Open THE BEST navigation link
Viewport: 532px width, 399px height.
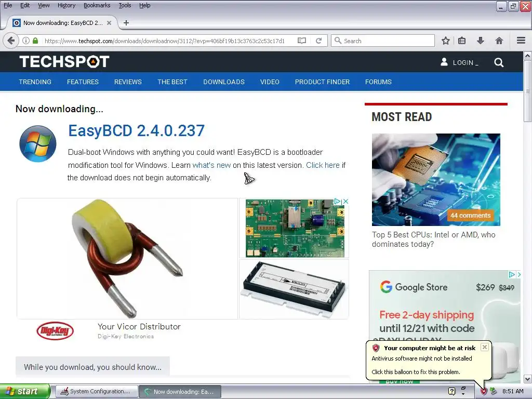click(172, 82)
